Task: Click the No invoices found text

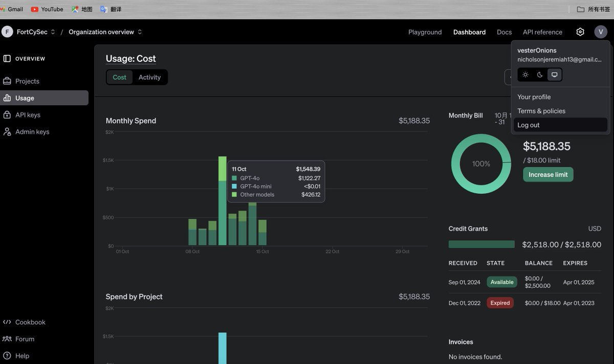Action: click(475, 357)
